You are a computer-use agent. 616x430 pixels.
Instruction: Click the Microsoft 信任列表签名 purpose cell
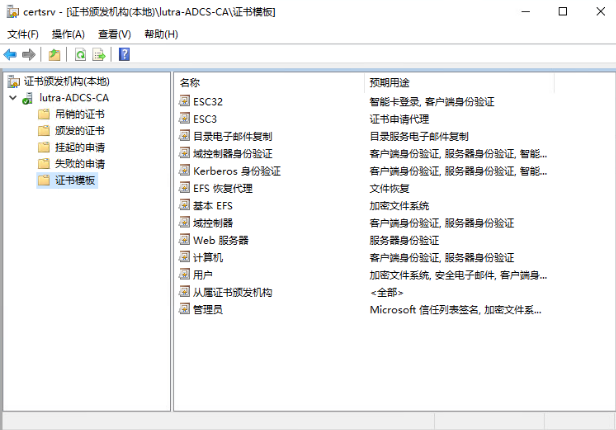point(455,309)
